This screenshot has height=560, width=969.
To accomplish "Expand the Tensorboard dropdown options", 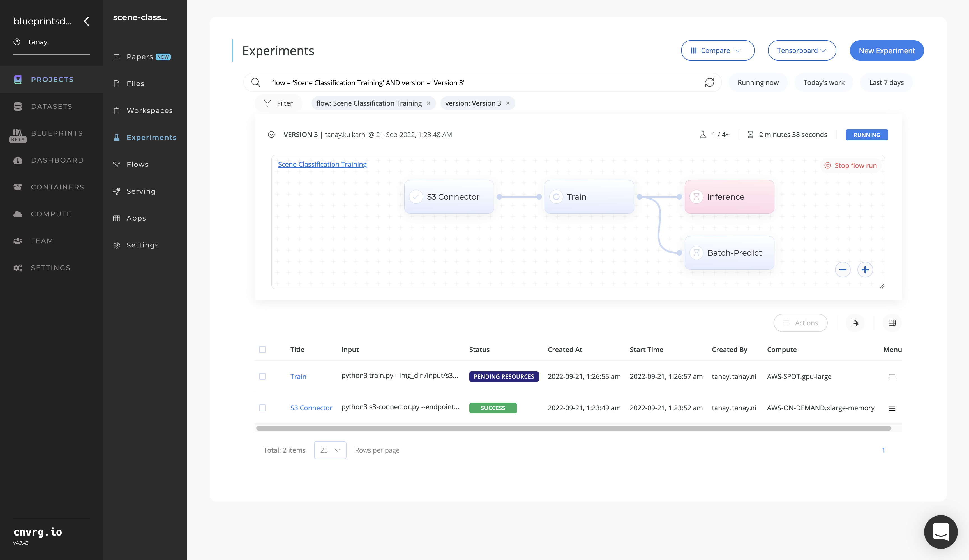I will pyautogui.click(x=802, y=50).
